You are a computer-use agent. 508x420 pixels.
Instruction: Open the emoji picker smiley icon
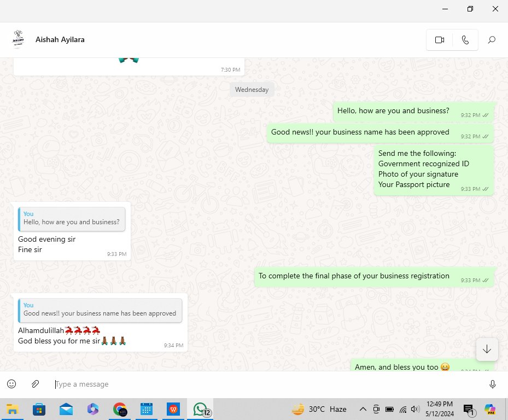(11, 384)
